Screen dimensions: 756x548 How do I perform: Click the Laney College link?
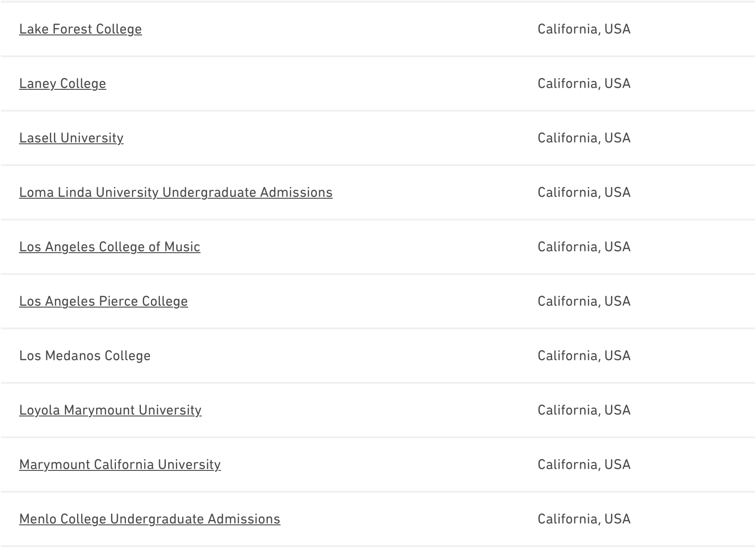tap(63, 83)
